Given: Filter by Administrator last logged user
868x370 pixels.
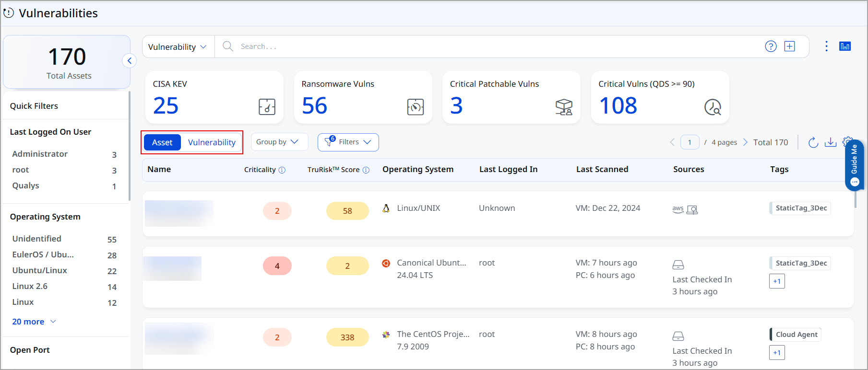Looking at the screenshot, I should (65, 154).
